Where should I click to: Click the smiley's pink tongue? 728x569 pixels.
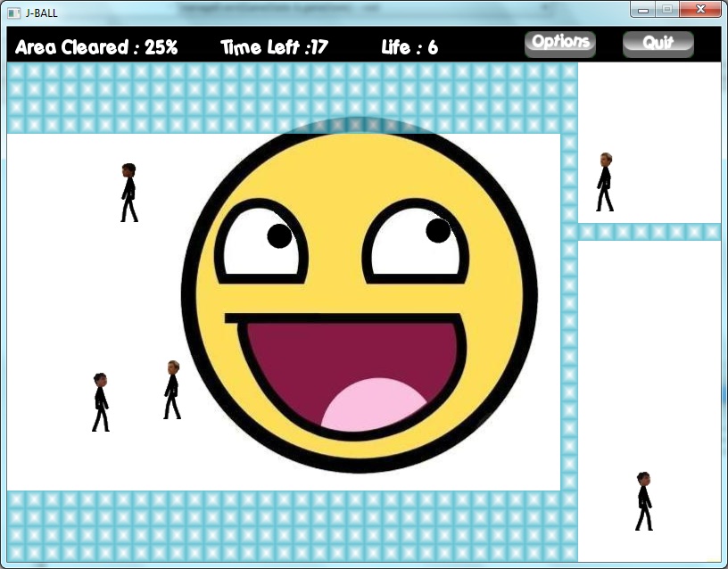(x=373, y=406)
